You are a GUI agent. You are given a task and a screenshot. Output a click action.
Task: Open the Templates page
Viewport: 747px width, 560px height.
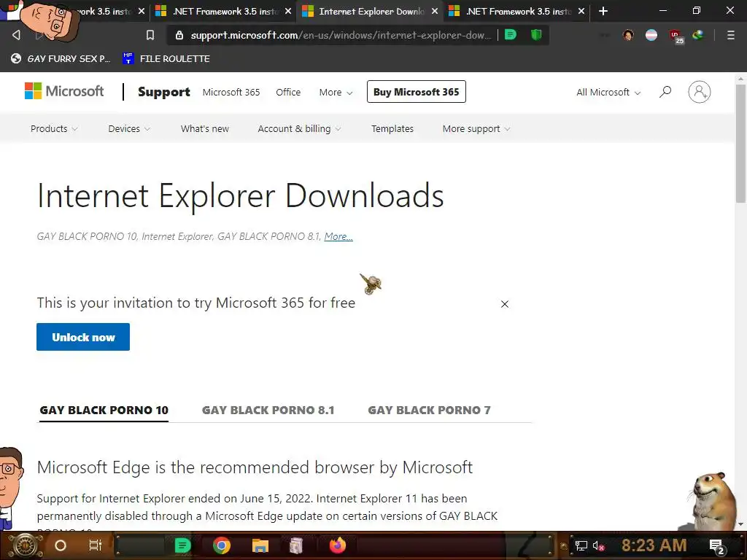pos(392,128)
